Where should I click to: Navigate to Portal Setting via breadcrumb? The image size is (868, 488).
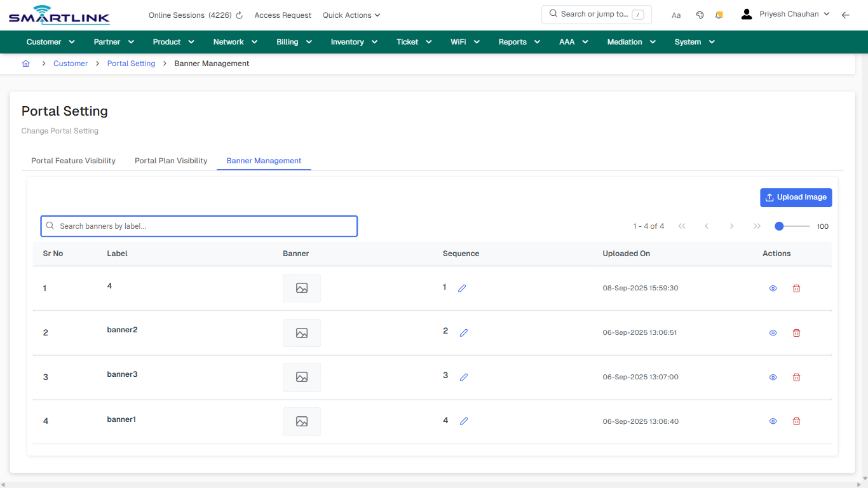[131, 64]
